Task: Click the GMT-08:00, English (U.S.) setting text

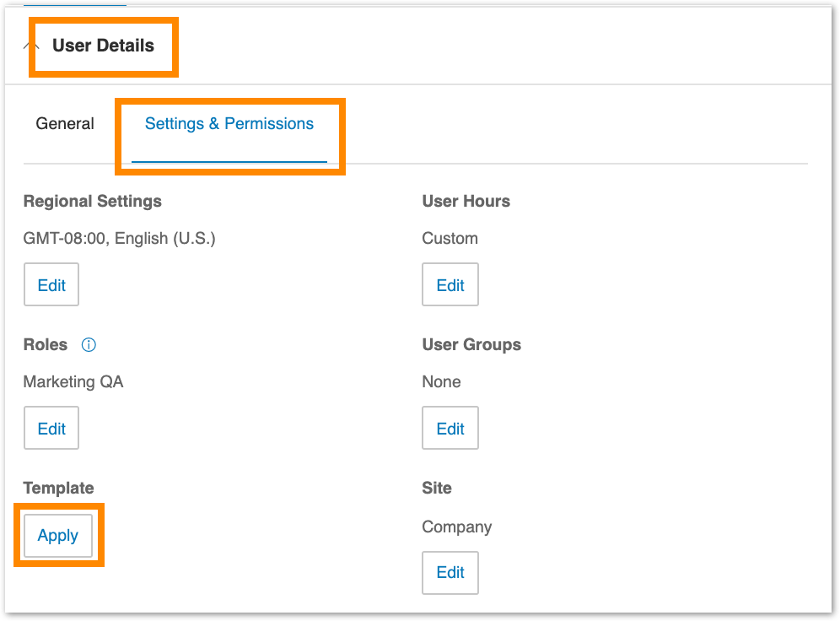Action: click(121, 238)
